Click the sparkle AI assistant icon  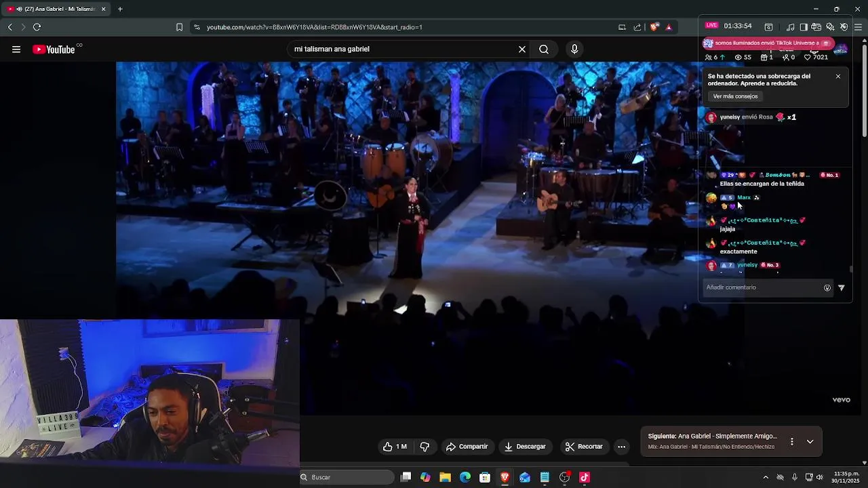[x=830, y=27]
